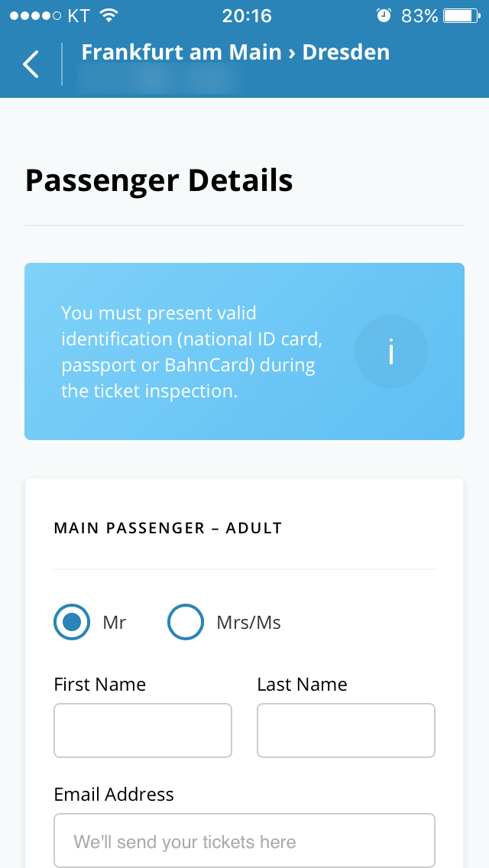
Task: Tap the 83% battery percentage text
Action: pos(419,15)
